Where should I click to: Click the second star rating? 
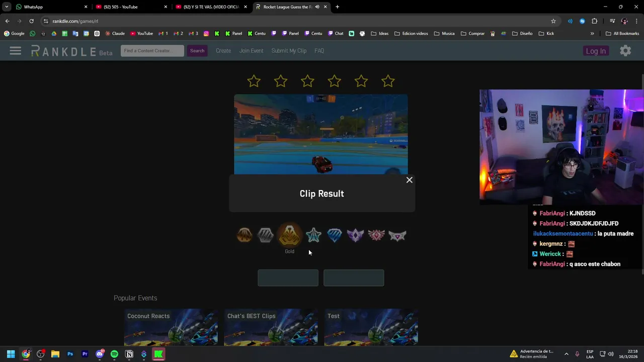[x=281, y=81]
